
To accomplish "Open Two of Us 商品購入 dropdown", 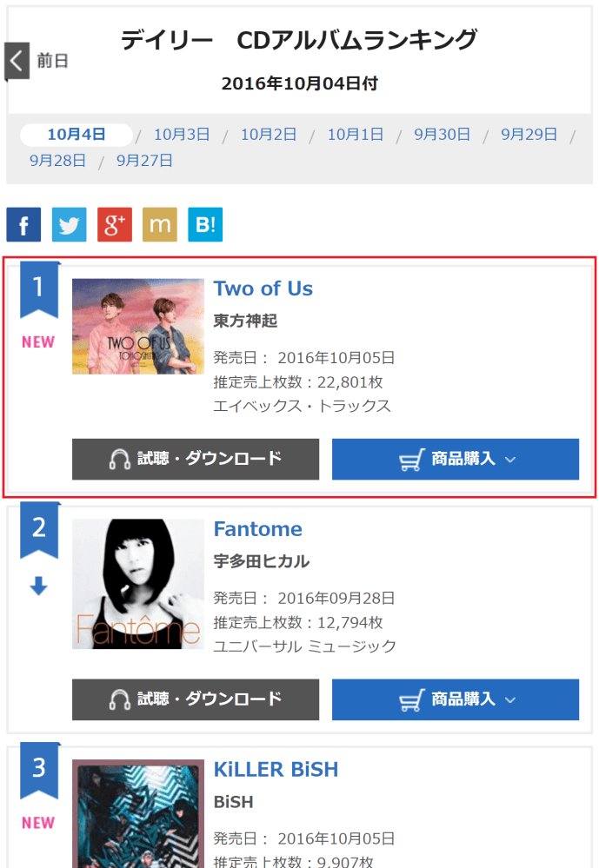I will 456,459.
